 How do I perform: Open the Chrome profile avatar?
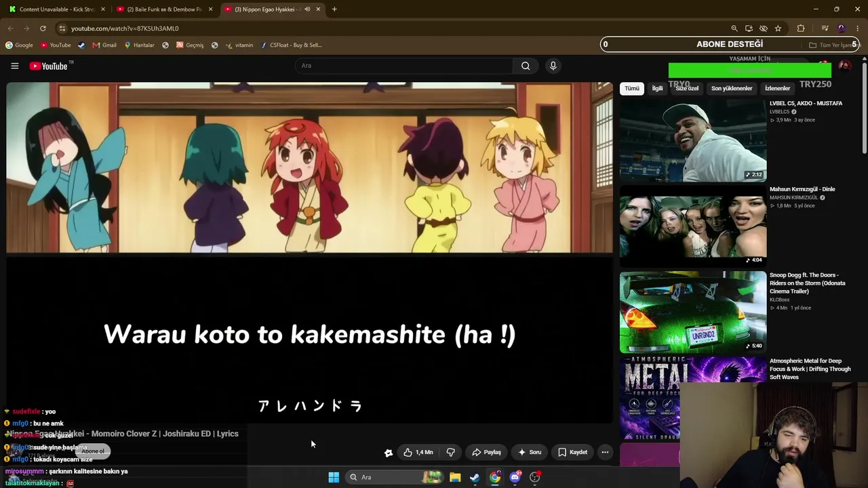pyautogui.click(x=842, y=28)
